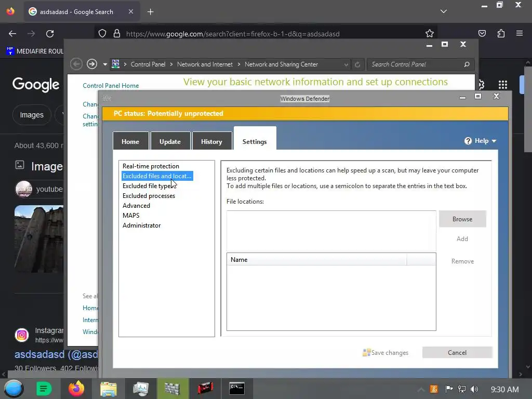Open the network tray icon

click(462, 389)
